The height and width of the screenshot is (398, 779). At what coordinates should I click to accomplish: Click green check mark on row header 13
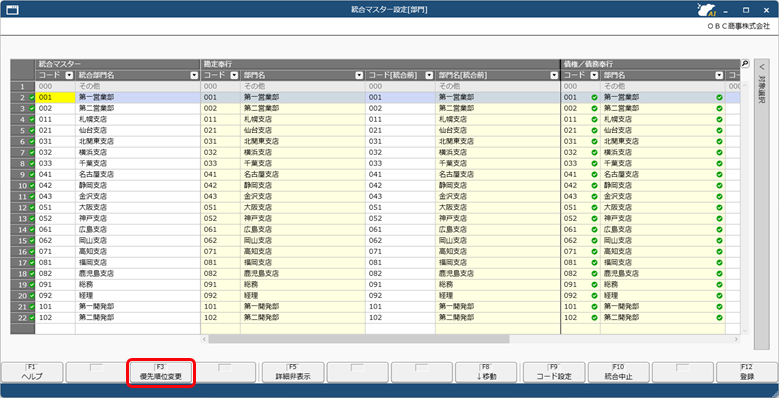pyautogui.click(x=32, y=218)
